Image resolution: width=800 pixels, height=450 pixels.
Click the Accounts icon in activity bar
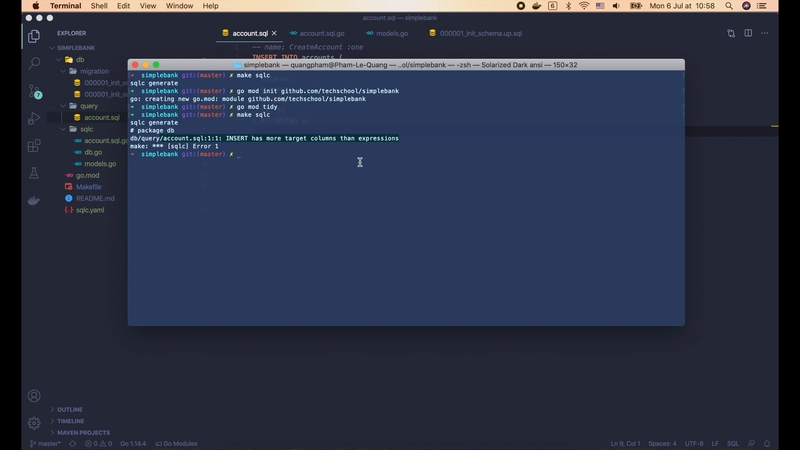[x=34, y=396]
